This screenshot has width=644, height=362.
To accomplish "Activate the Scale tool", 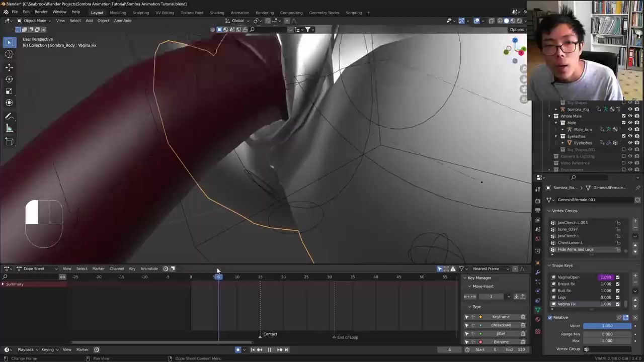I will coord(9,91).
